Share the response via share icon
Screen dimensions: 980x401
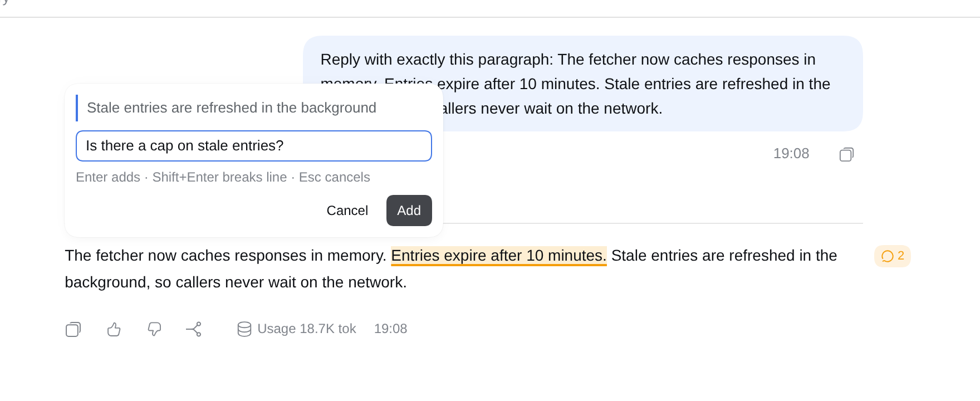coord(194,330)
